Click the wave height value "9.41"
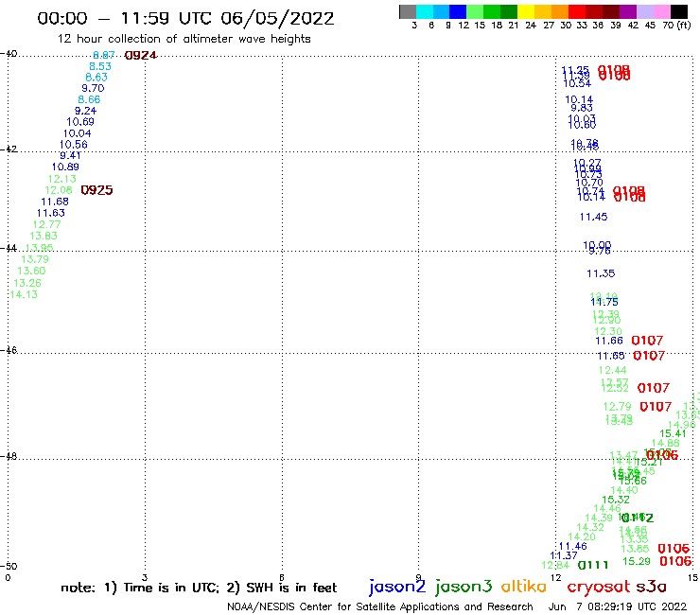The height and width of the screenshot is (615, 700). pyautogui.click(x=70, y=155)
